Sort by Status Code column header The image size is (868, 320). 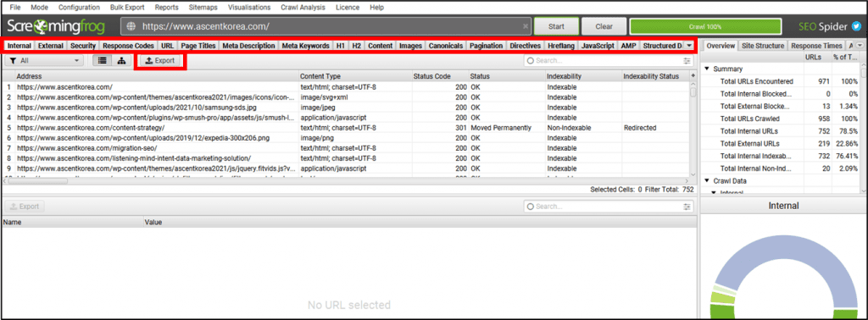pyautogui.click(x=440, y=76)
